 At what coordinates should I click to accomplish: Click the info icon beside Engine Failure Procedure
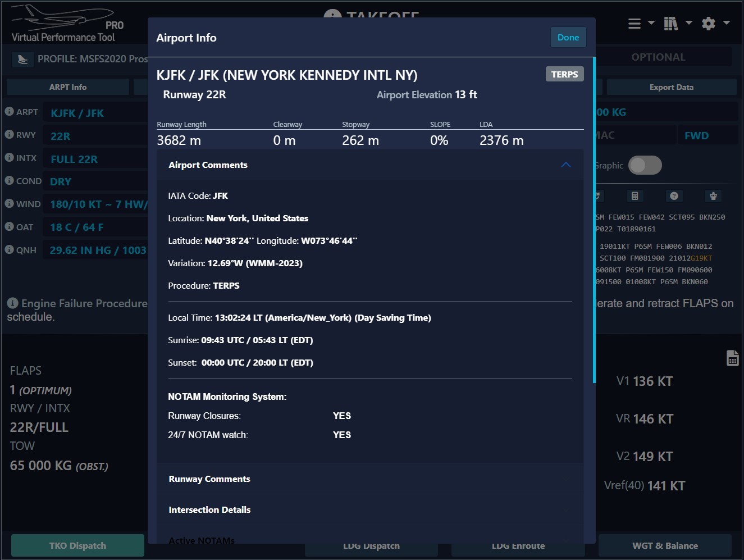point(12,303)
